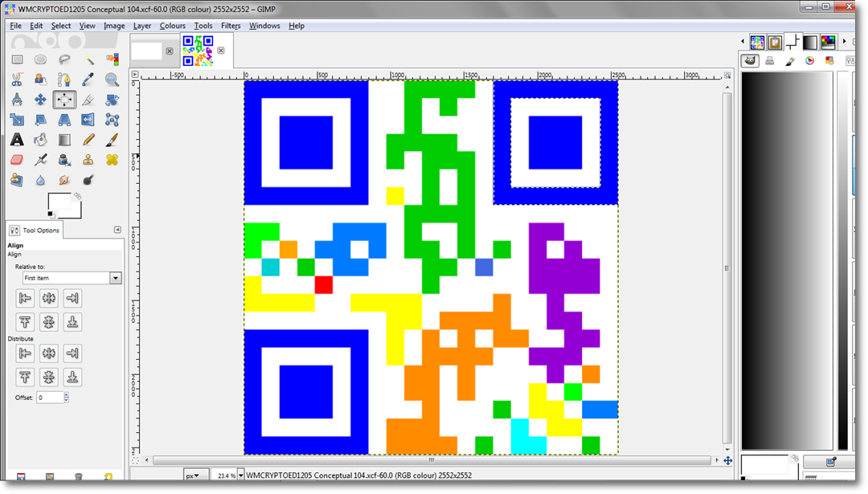This screenshot has height=494, width=868.
Task: Open the Layer menu
Action: (141, 26)
